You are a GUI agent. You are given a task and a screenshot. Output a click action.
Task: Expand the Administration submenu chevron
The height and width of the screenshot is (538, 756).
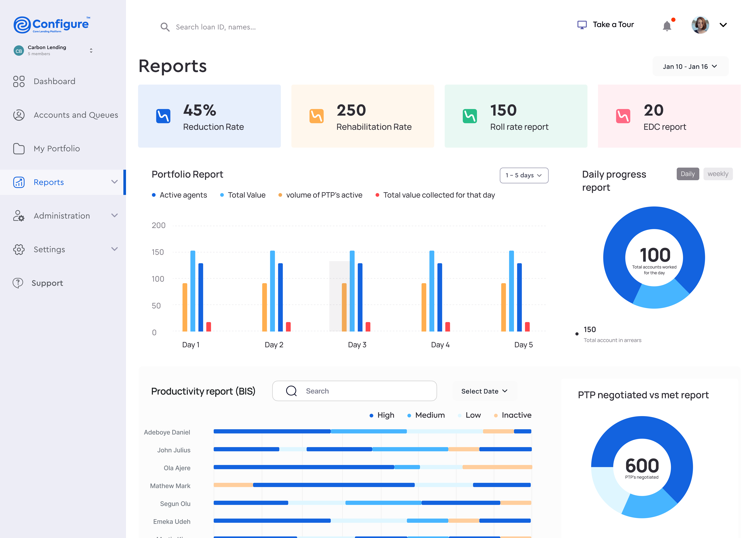(x=115, y=215)
